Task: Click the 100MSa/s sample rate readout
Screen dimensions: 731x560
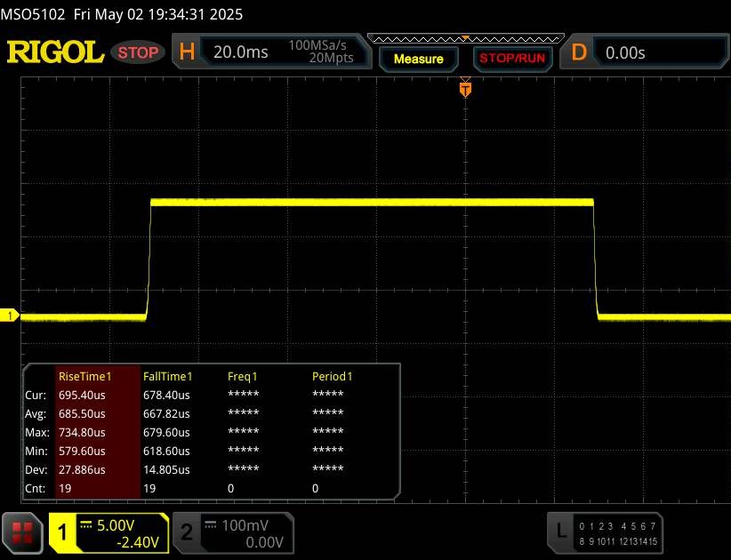Action: click(x=317, y=45)
